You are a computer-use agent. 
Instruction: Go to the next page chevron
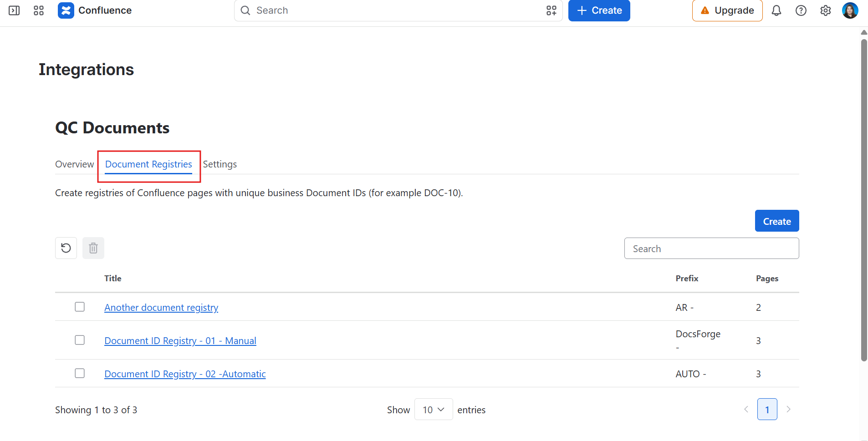pyautogui.click(x=789, y=409)
